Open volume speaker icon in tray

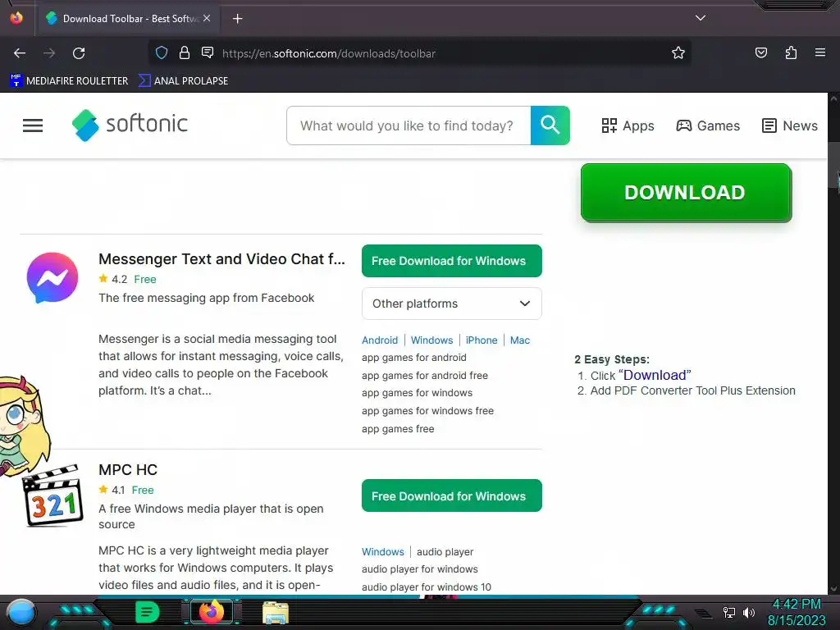748,612
